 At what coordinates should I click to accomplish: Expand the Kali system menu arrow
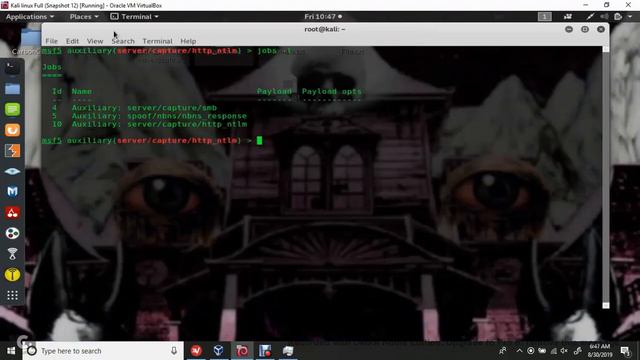pos(630,17)
